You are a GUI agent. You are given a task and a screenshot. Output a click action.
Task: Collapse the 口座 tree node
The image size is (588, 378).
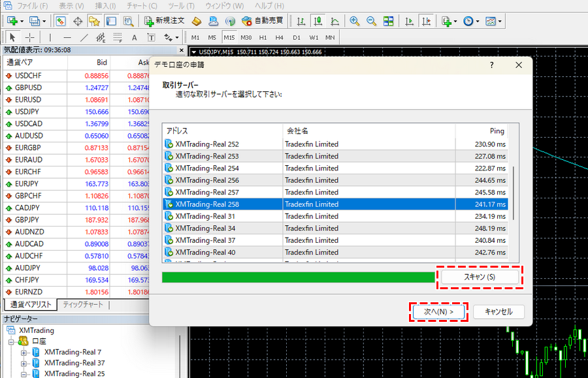[x=11, y=341]
